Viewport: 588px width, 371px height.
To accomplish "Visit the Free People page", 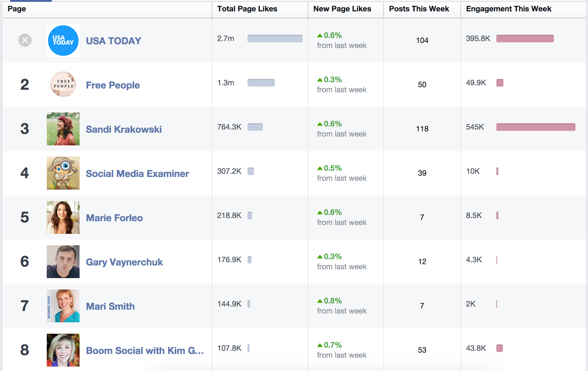I will (x=112, y=85).
